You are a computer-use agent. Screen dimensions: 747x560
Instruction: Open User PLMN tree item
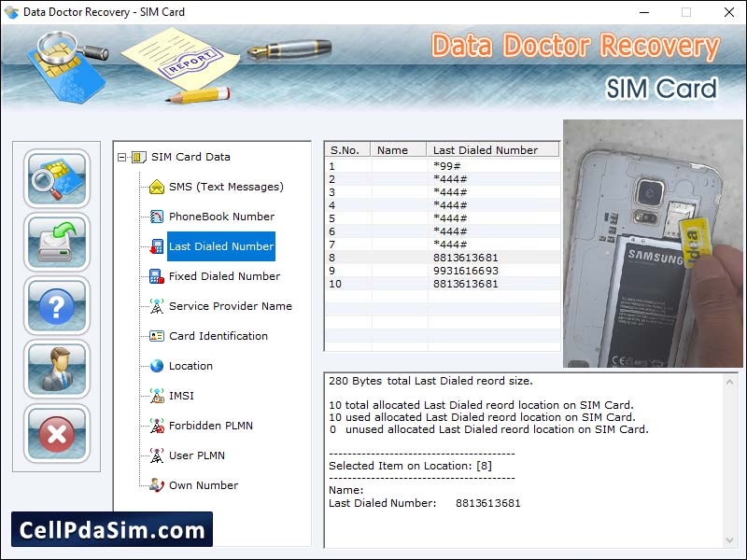197,455
